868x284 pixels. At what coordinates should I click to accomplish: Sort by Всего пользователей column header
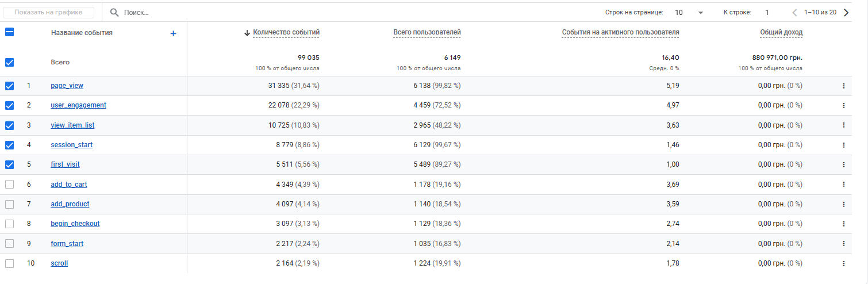pos(427,33)
